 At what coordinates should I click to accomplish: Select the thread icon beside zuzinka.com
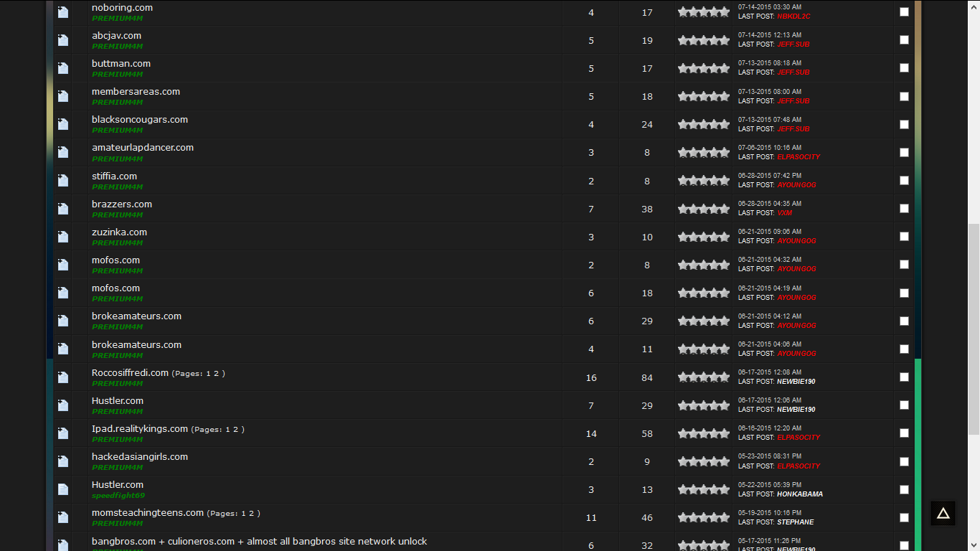coord(63,237)
